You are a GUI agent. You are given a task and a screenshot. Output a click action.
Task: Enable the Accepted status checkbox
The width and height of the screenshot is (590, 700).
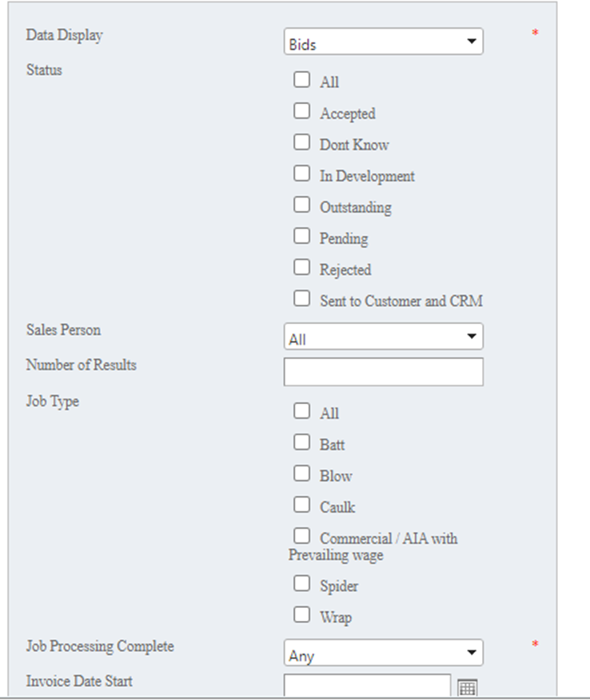(301, 112)
